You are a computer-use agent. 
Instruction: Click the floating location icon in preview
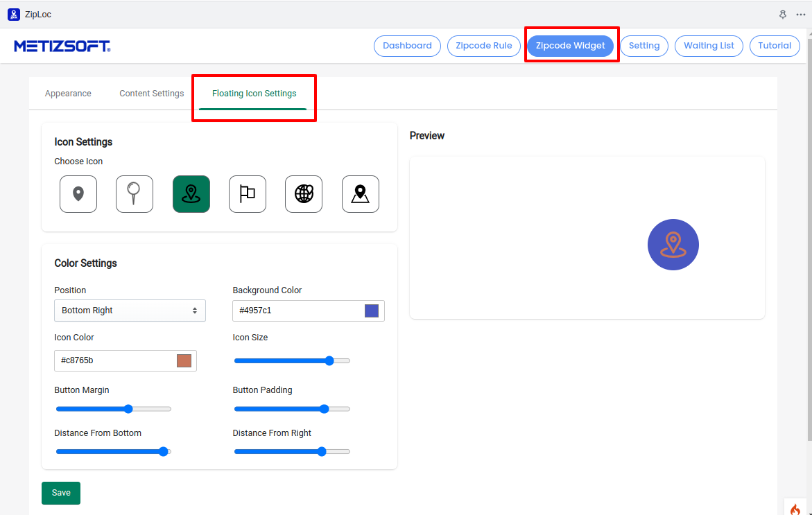(673, 245)
